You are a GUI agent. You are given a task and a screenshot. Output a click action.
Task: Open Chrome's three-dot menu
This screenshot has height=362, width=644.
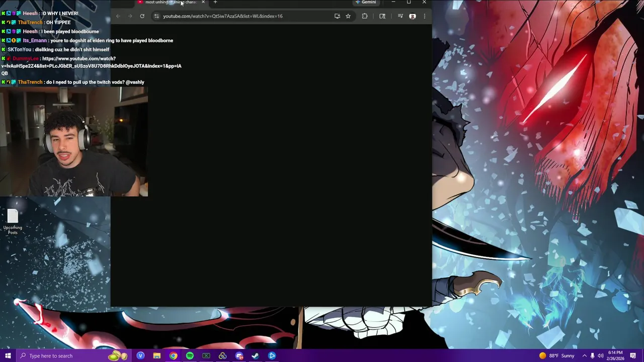pos(424,16)
